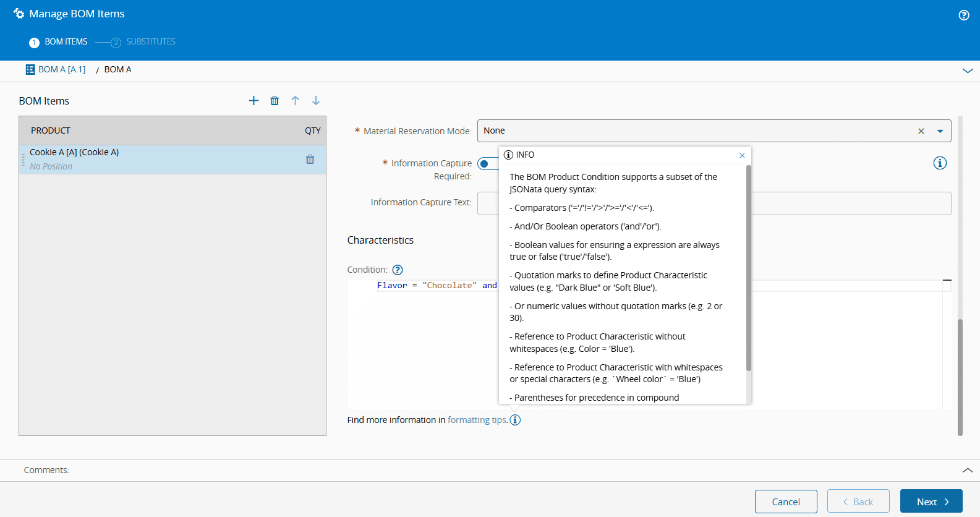This screenshot has height=517, width=980.
Task: Switch to the Substitutes step
Action: (150, 42)
